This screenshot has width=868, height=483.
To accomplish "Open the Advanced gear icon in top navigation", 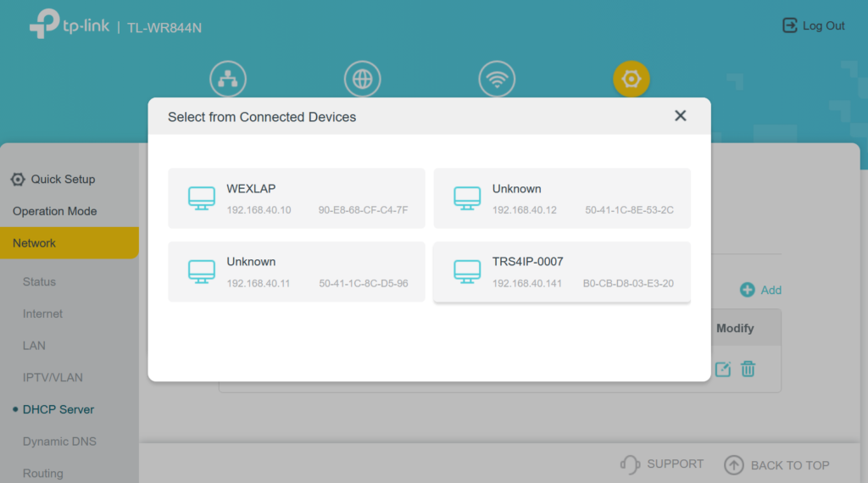I will 631,79.
